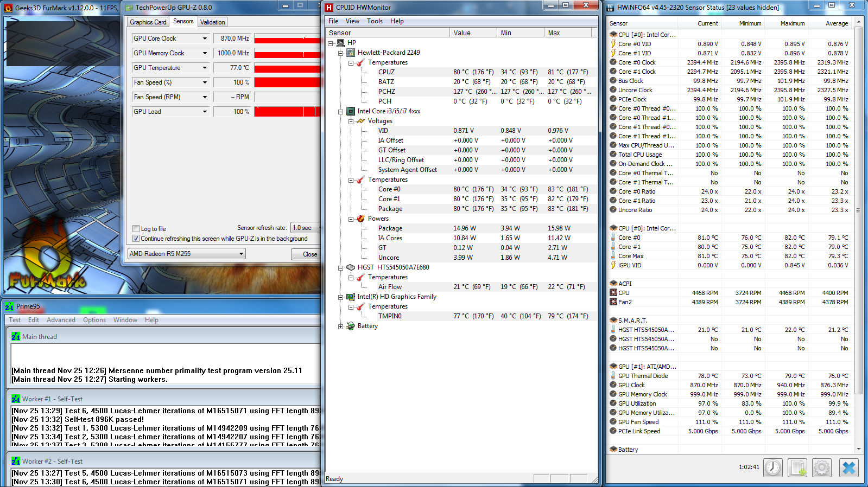
Task: Open the Fan Speed (%) dropdown
Action: click(205, 82)
